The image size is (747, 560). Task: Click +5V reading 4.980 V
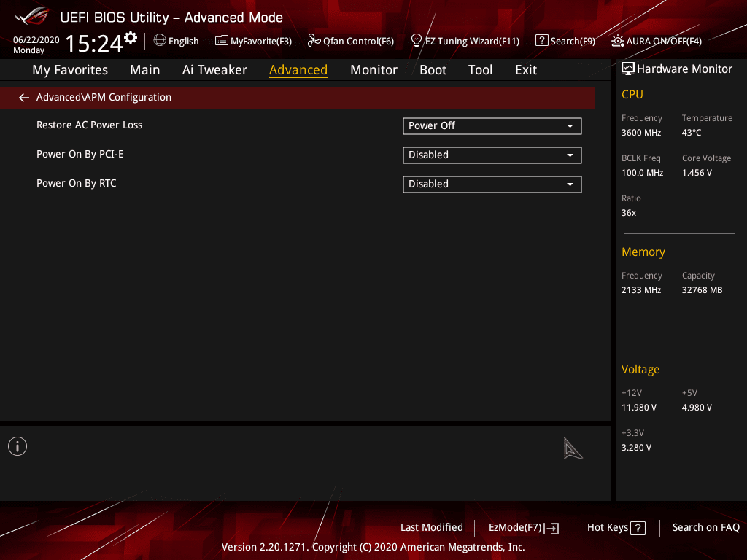coord(697,408)
